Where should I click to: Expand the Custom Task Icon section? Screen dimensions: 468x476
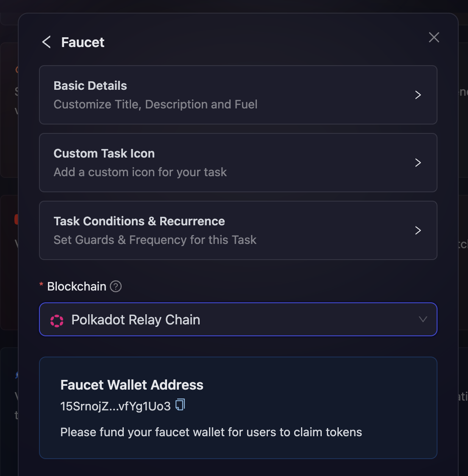coord(237,163)
